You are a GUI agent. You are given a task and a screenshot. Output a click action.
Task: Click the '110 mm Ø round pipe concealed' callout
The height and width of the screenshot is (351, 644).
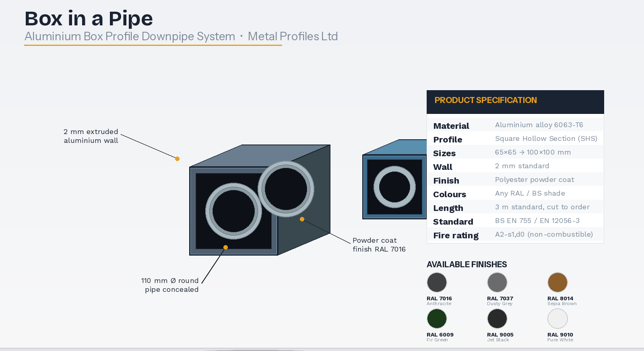[x=170, y=285]
